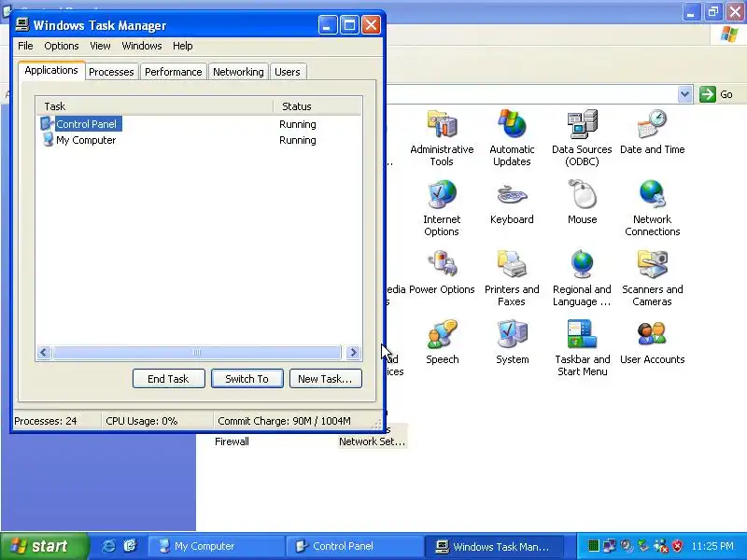Click the taskbar clock 11:25 PM
The width and height of the screenshot is (747, 560).
(712, 546)
